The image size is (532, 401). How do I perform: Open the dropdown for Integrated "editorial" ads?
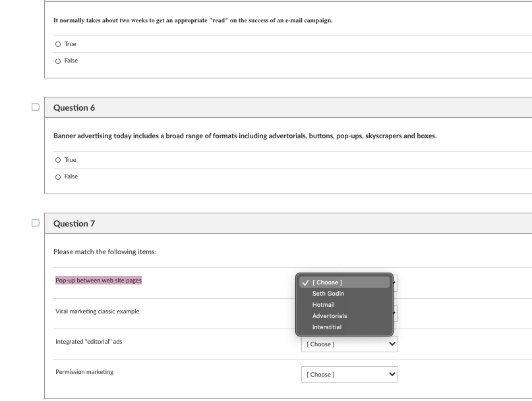(x=349, y=344)
